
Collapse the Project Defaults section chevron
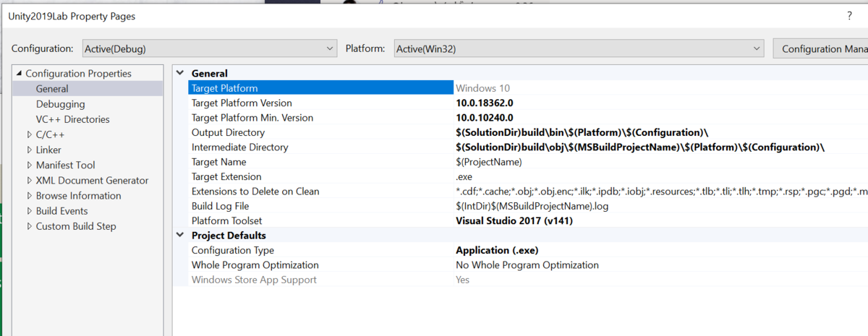click(179, 235)
